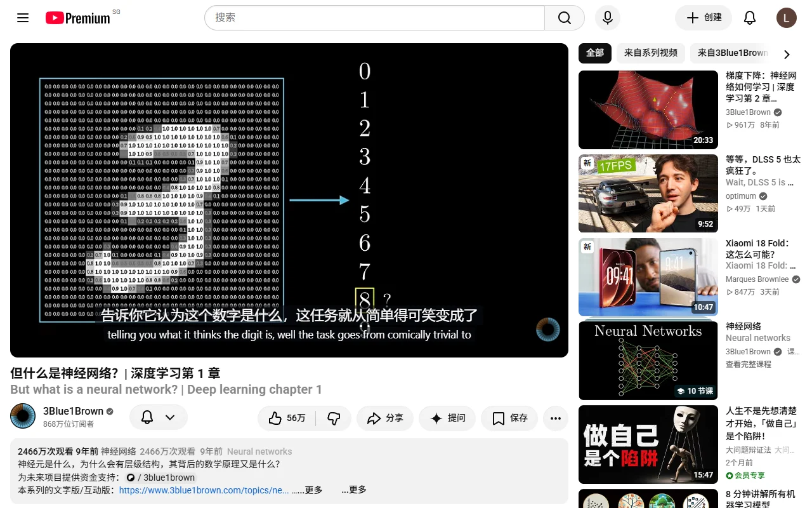The image size is (812, 508).
Task: Share the video via 分享 button
Action: tap(385, 418)
